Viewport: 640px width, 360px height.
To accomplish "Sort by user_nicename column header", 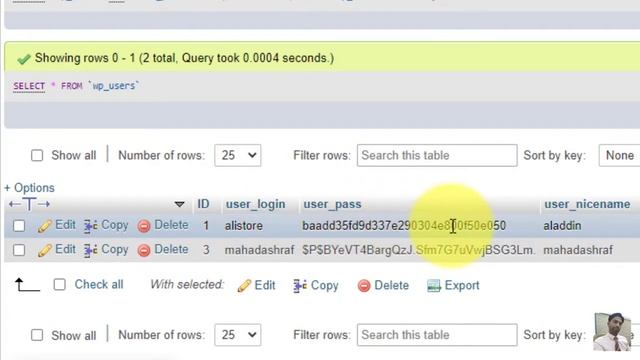I will coord(587,204).
